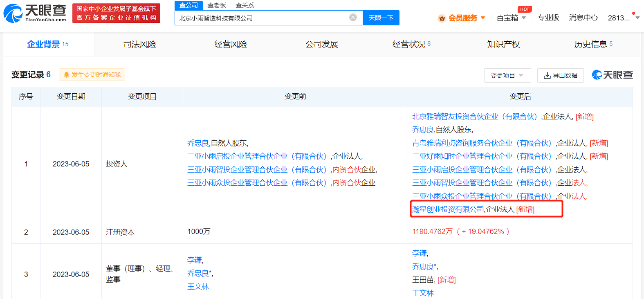Open 三亚小雨启投 link in 变更前 column
Viewport: 644px width, 299px height.
[258, 156]
